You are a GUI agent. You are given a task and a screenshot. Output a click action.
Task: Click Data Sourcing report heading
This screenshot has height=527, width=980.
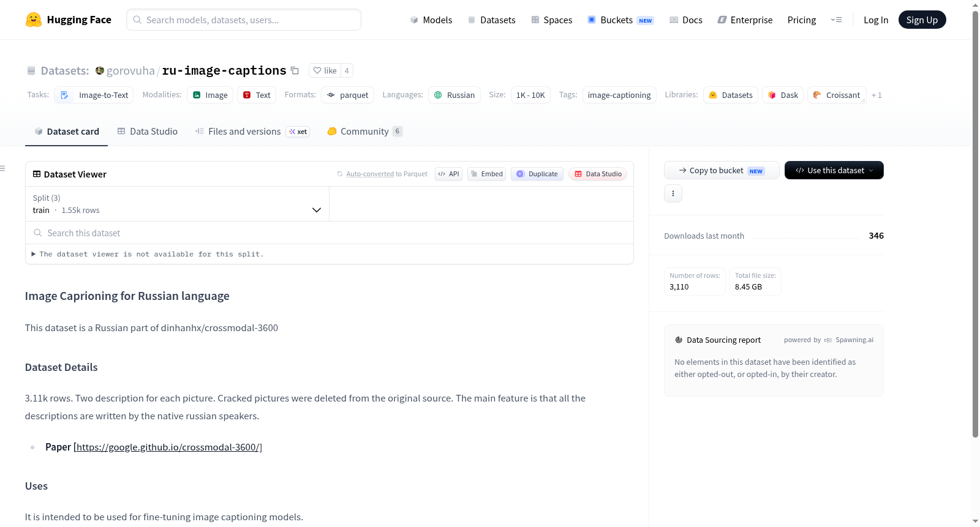[x=723, y=340]
